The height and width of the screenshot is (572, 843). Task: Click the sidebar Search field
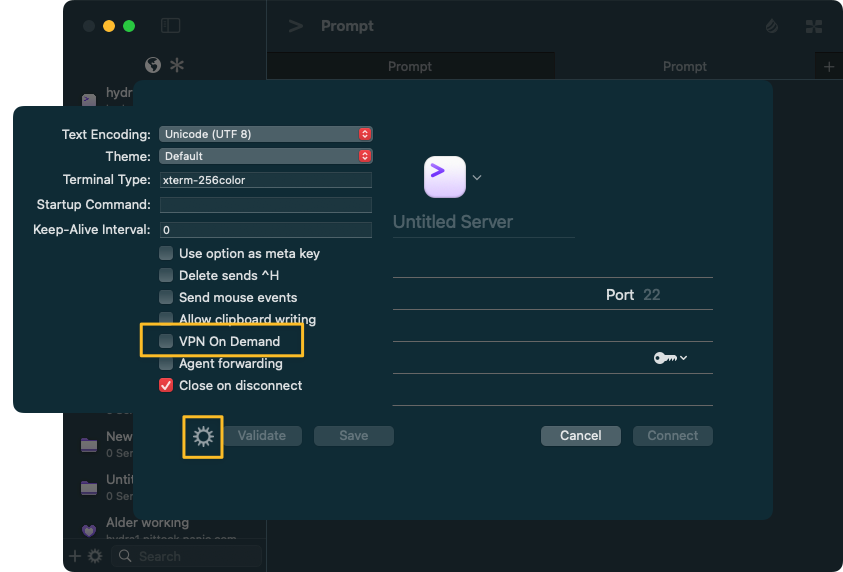187,556
